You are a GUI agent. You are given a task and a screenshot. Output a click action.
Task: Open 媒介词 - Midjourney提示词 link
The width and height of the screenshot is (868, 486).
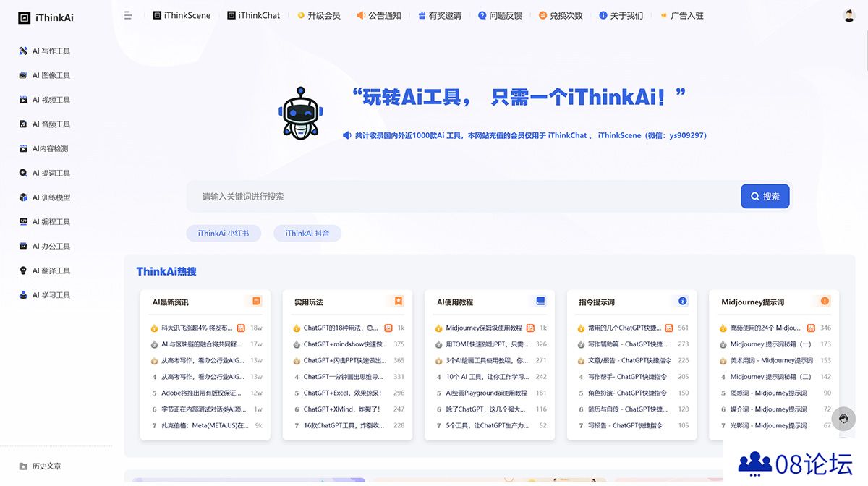(x=768, y=409)
